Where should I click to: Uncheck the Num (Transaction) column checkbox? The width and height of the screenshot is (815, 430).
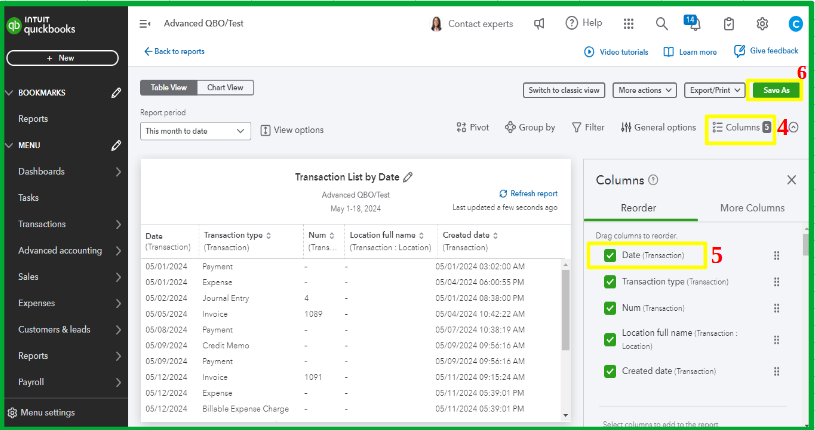click(x=610, y=308)
